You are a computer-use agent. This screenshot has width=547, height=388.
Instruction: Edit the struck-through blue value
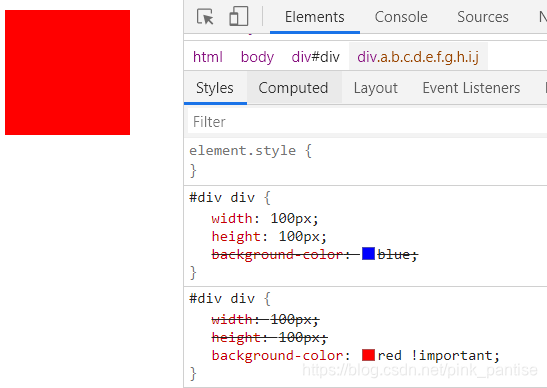coord(393,255)
